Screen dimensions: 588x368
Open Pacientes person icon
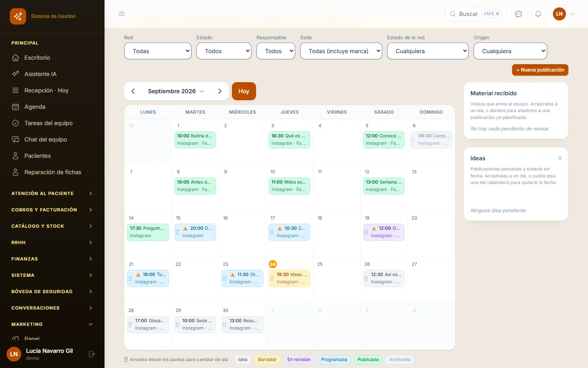(x=16, y=156)
